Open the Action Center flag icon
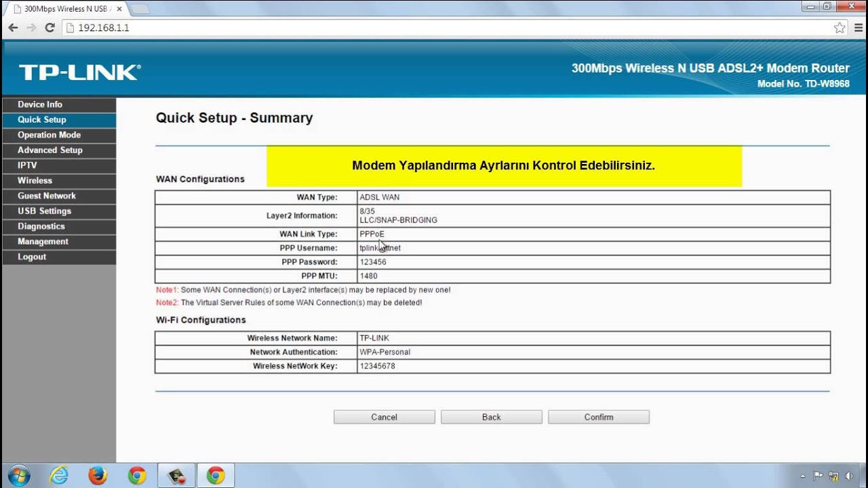The width and height of the screenshot is (868, 488). pos(818,476)
